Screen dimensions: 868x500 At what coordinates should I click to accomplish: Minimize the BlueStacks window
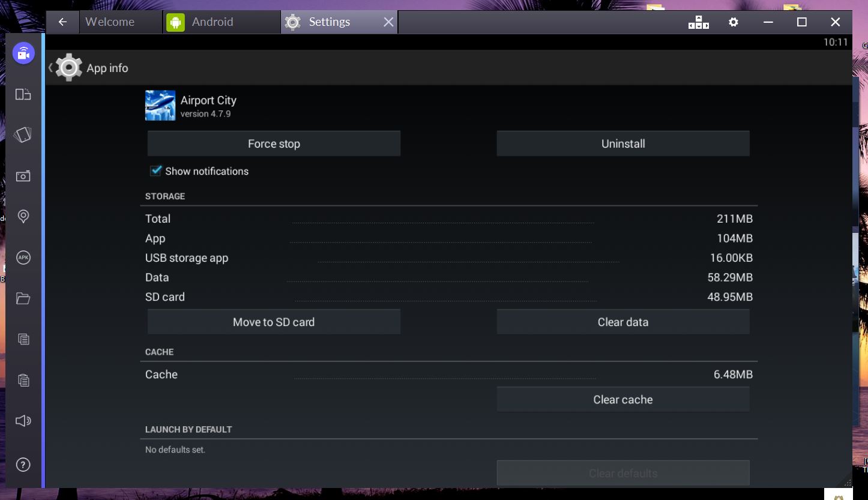click(768, 22)
